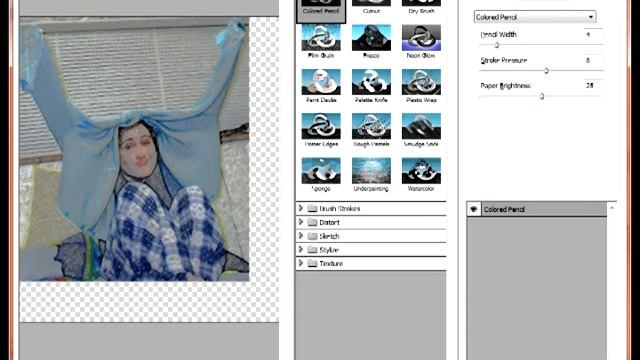Click the Brush Strokes folder icon
Image resolution: width=640 pixels, height=360 pixels.
[313, 209]
